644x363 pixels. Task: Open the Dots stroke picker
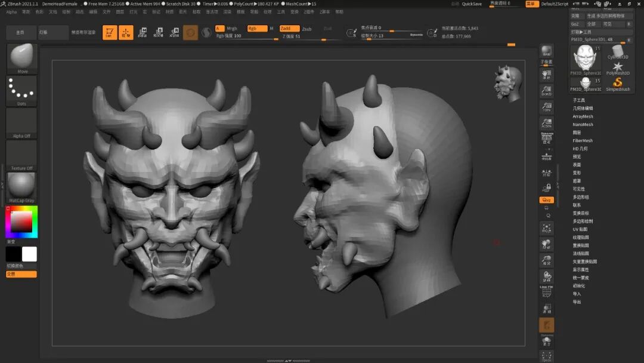(22, 90)
